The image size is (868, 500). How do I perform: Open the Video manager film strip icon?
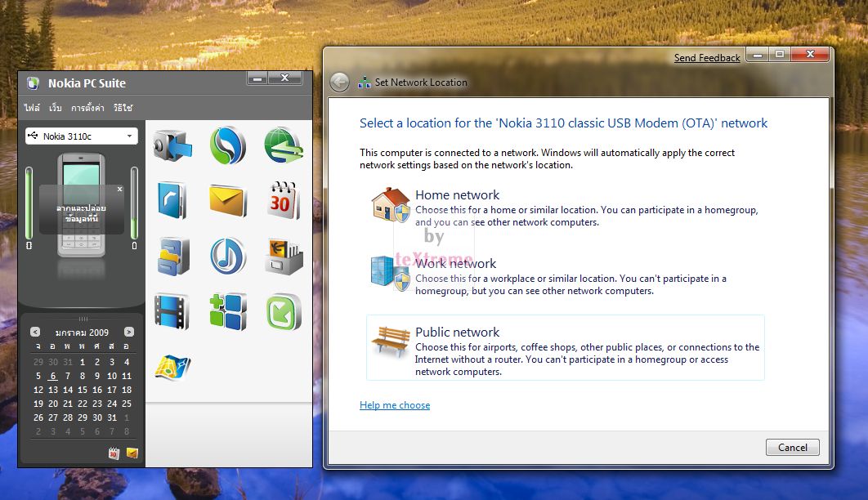click(x=172, y=311)
